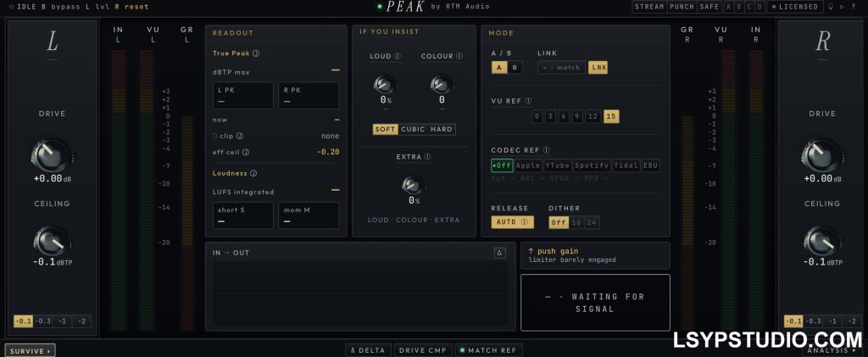This screenshot has width=868, height=357.
Task: Click the left channel DRIVE knob
Action: point(52,155)
